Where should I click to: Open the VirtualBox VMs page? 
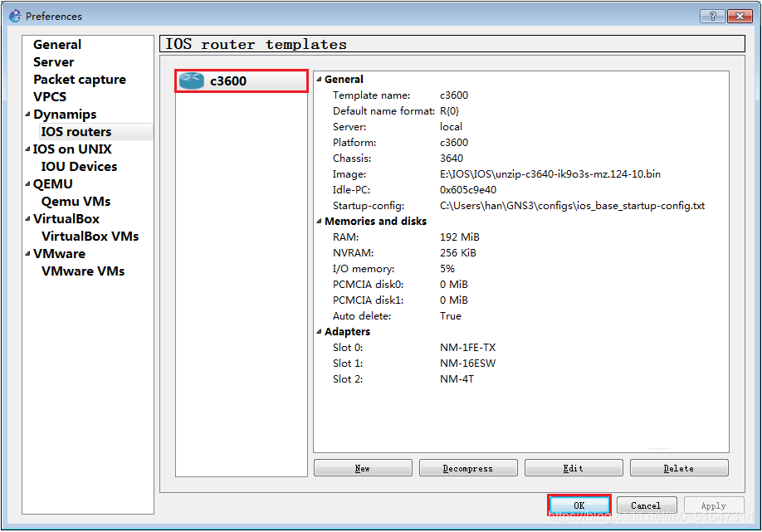(90, 237)
